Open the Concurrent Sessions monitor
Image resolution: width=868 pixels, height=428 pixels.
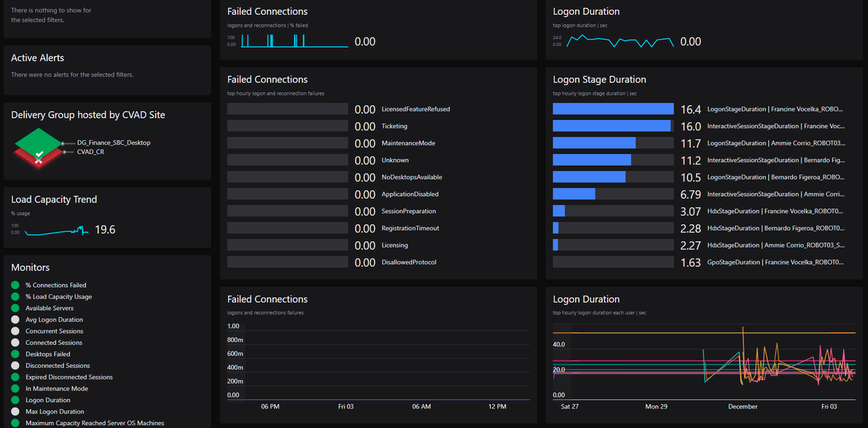[54, 331]
